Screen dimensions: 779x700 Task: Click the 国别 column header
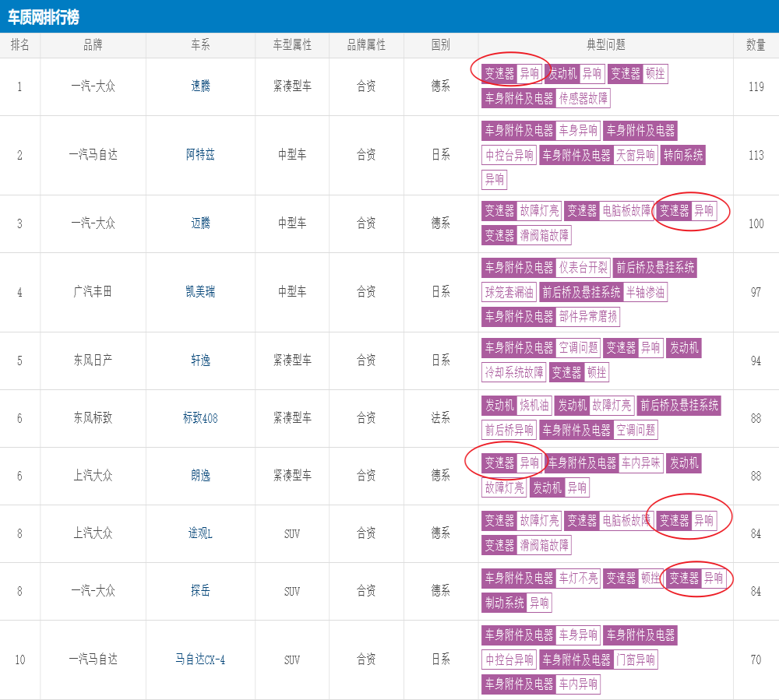click(441, 45)
